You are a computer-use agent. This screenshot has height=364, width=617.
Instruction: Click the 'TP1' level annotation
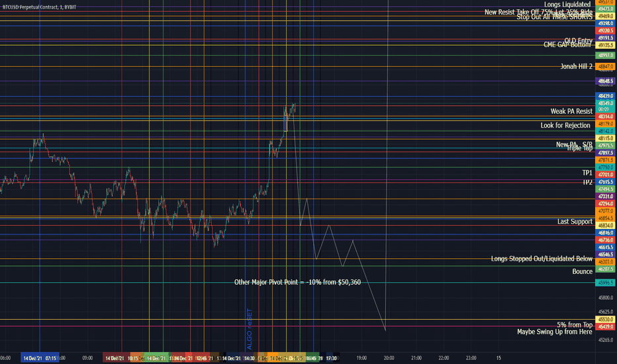coord(587,173)
